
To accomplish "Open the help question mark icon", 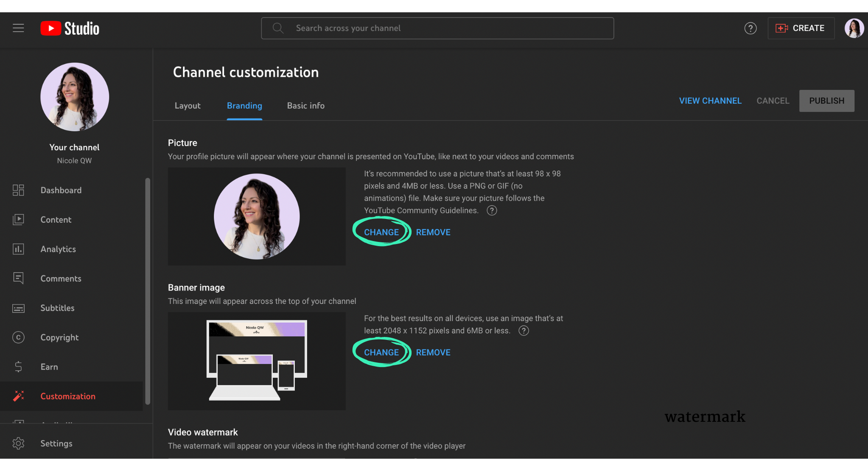I will [750, 28].
